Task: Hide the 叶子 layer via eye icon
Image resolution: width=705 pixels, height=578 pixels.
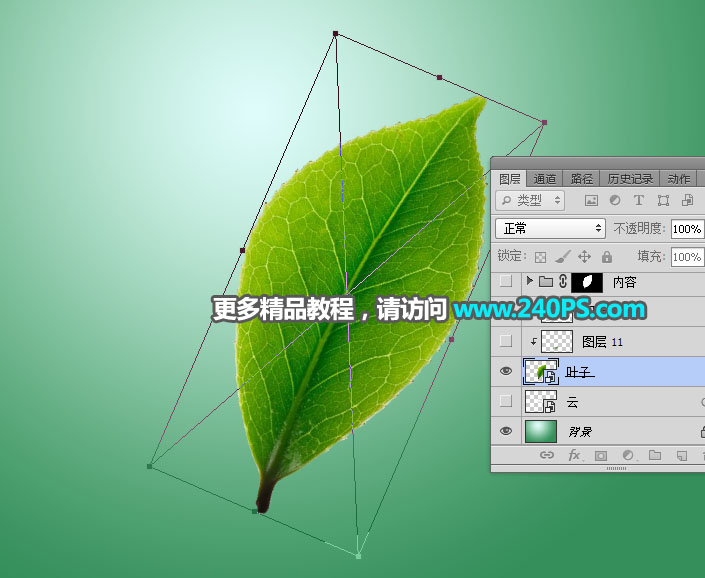Action: click(506, 372)
